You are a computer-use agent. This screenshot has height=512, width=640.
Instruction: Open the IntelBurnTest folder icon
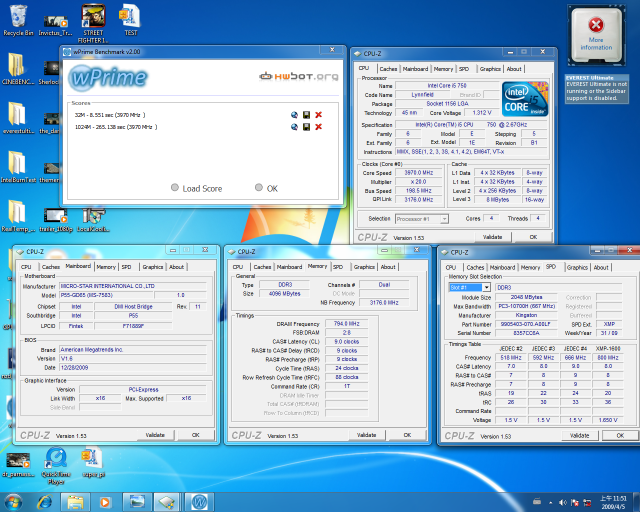(x=18, y=166)
